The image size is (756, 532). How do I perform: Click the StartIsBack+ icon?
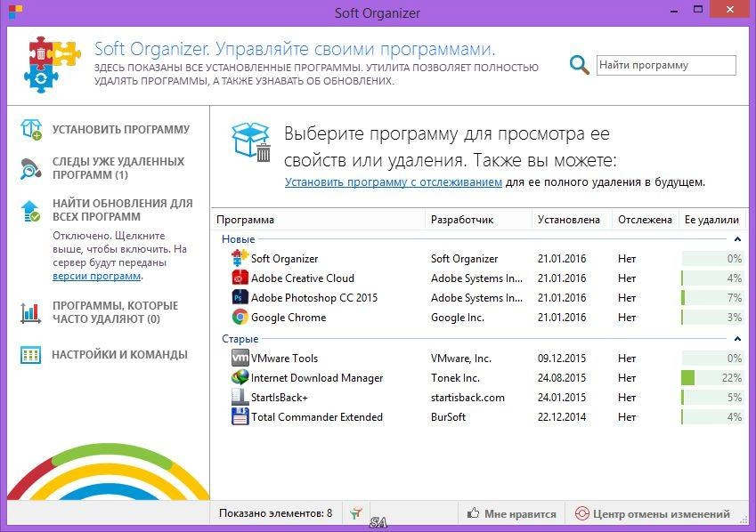tap(240, 397)
